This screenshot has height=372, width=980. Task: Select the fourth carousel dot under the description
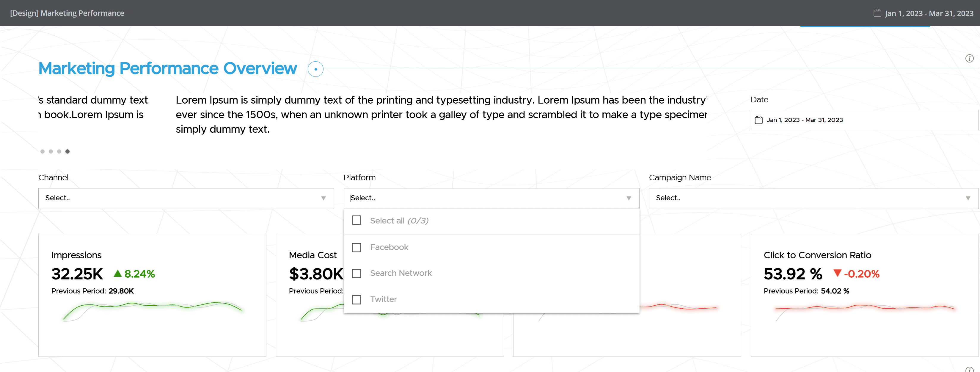68,151
